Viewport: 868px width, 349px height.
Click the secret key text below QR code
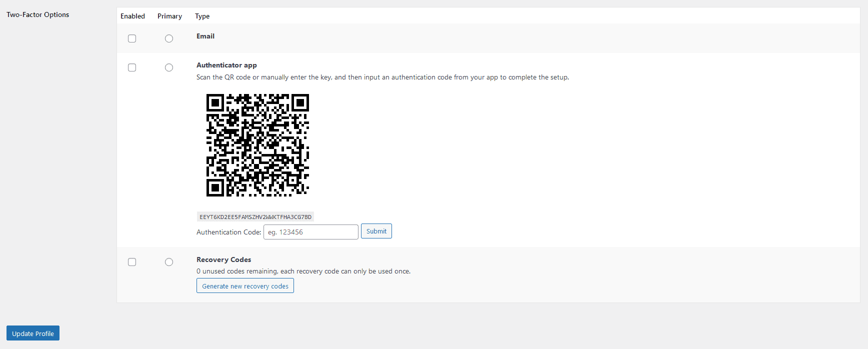(255, 217)
